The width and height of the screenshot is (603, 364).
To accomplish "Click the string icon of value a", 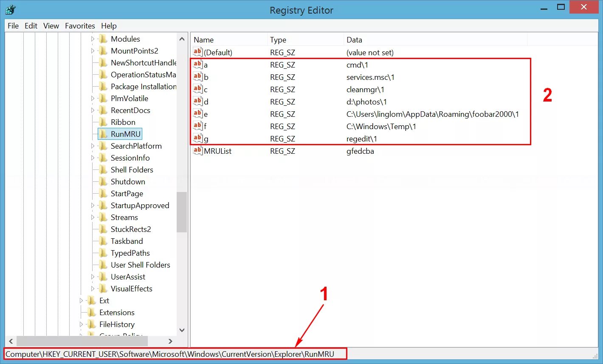I will coord(198,65).
